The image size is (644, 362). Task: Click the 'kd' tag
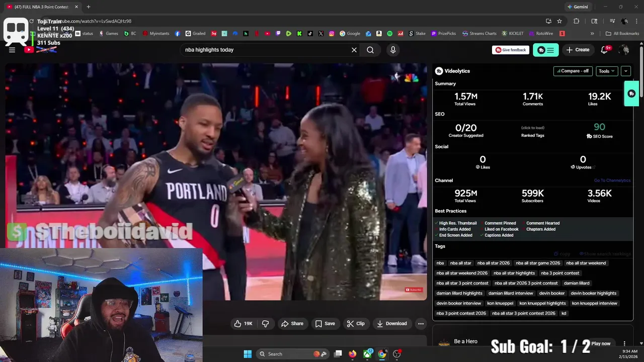tap(564, 313)
